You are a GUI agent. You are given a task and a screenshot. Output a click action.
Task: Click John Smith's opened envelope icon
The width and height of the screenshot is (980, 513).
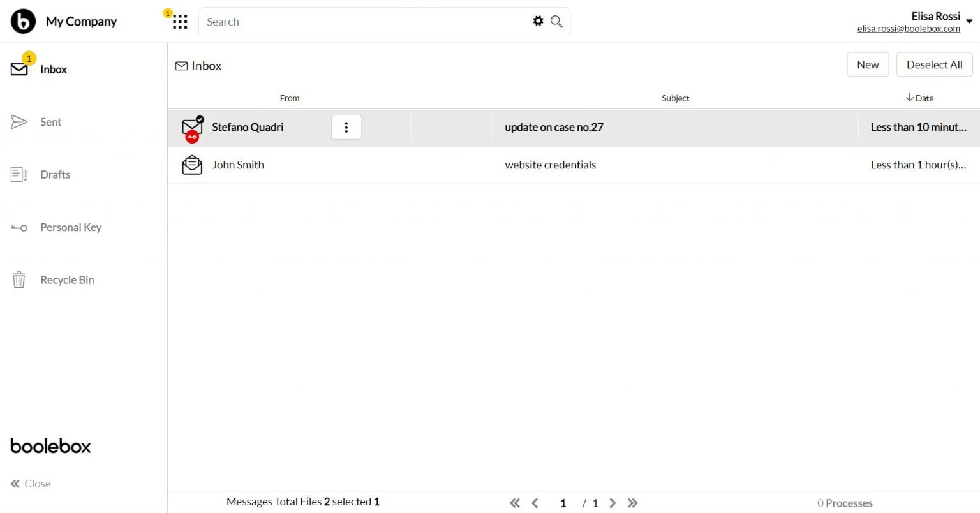point(192,165)
